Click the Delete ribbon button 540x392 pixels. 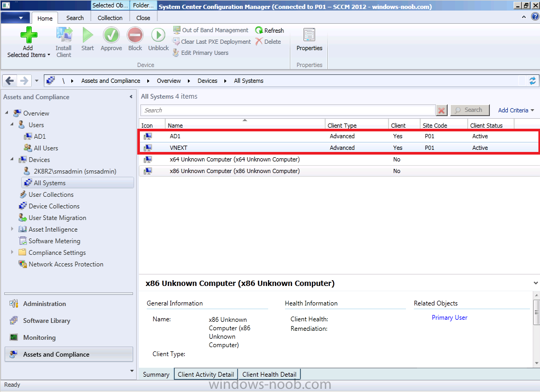268,42
